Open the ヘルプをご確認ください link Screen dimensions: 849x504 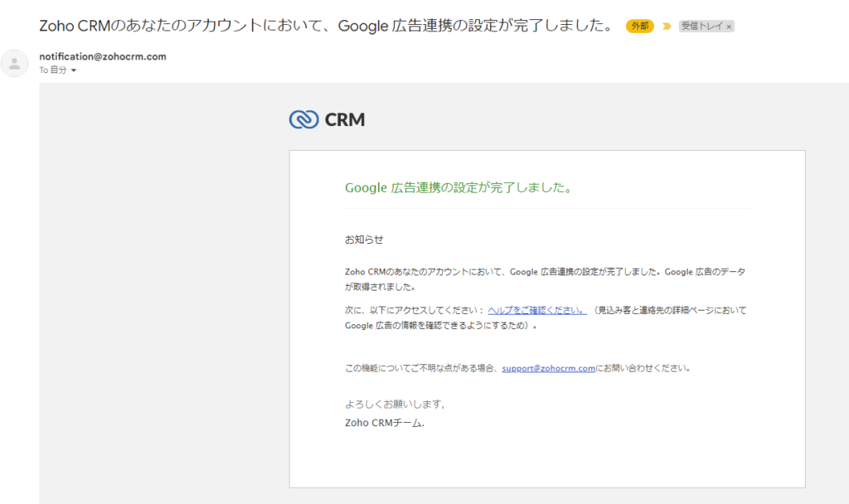(536, 310)
